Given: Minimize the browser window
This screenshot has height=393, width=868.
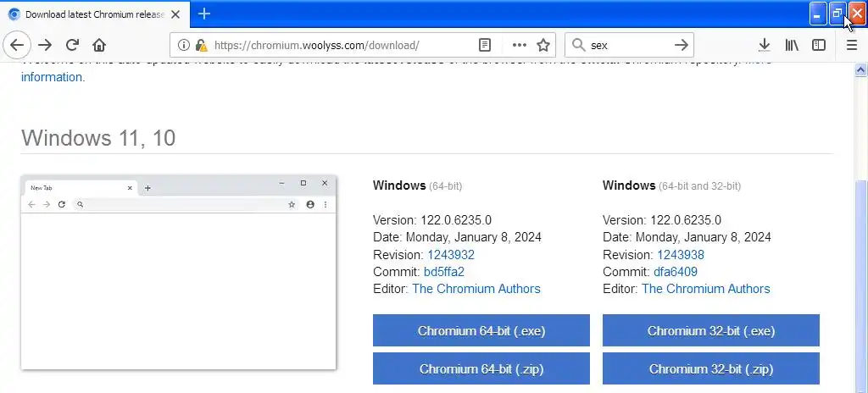Looking at the screenshot, I should (x=818, y=14).
